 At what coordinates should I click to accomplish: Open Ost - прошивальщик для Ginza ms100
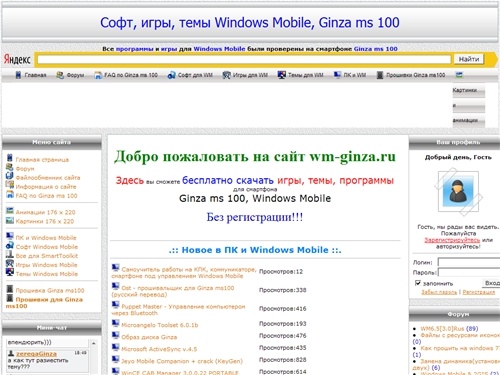coord(173,291)
